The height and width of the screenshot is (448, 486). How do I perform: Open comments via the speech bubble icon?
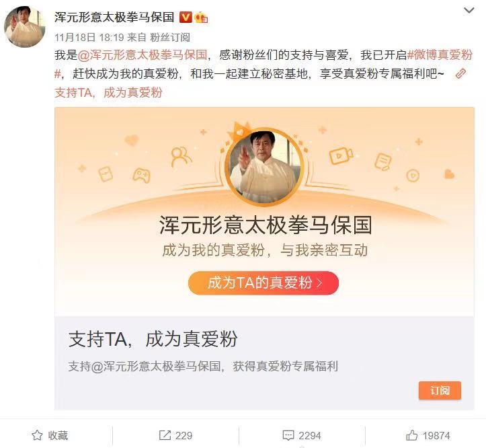[288, 435]
